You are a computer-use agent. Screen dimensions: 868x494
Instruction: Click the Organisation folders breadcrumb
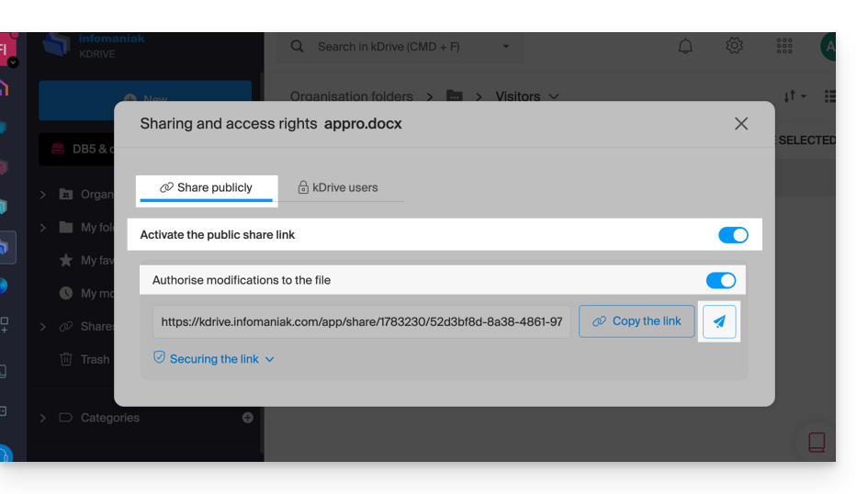pyautogui.click(x=352, y=96)
